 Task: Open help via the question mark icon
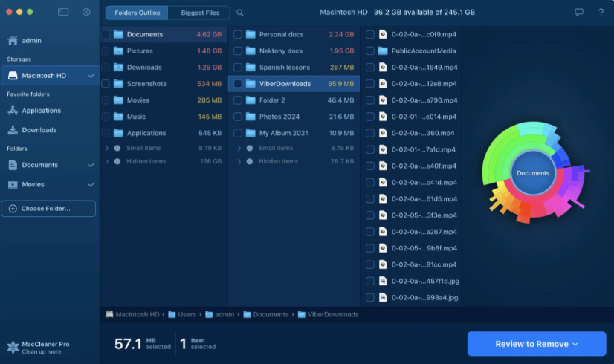click(x=601, y=13)
